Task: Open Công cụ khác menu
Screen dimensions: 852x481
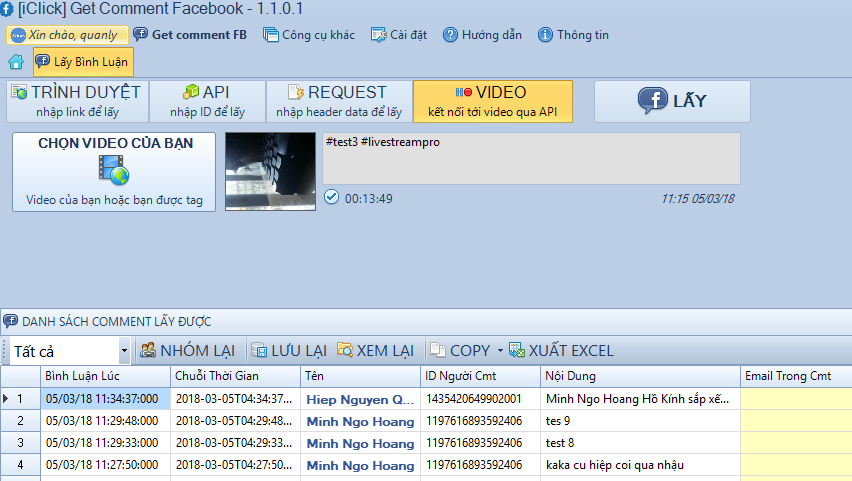Action: (309, 35)
